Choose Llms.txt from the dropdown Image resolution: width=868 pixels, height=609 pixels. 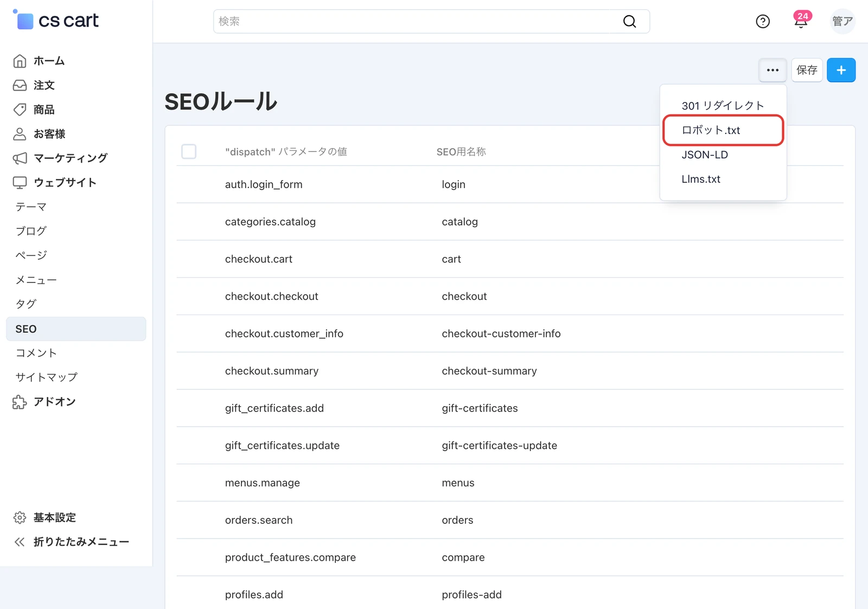[723, 179]
